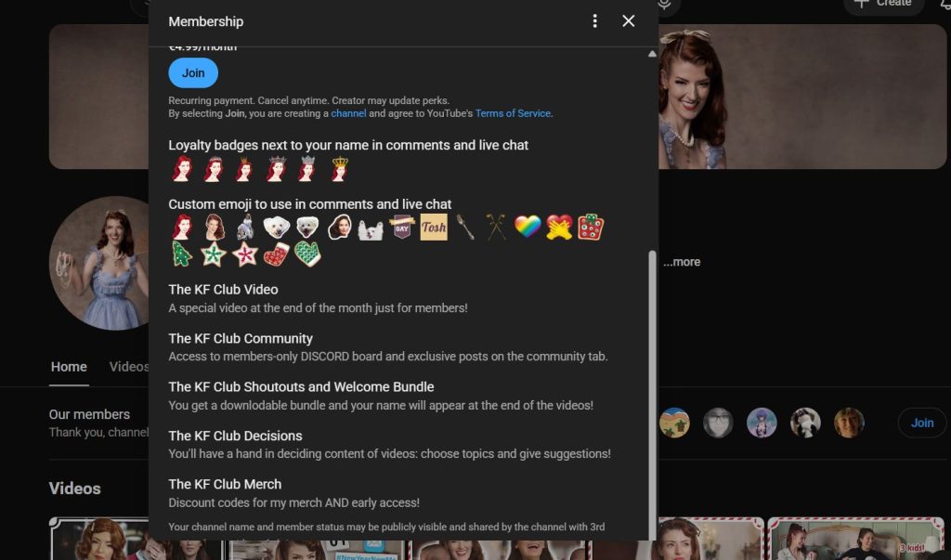Image resolution: width=951 pixels, height=560 pixels.
Task: Click The KF Club Shoutouts and Welcome Bundle title
Action: click(302, 387)
